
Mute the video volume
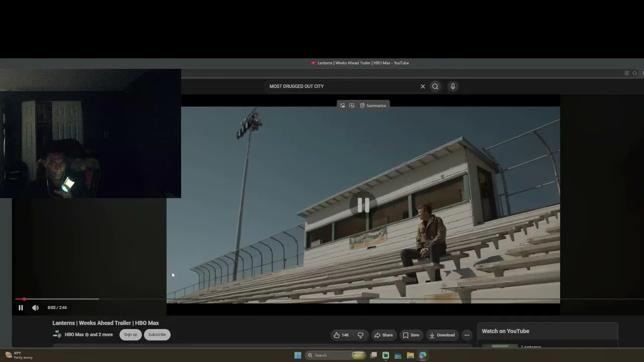(x=35, y=308)
